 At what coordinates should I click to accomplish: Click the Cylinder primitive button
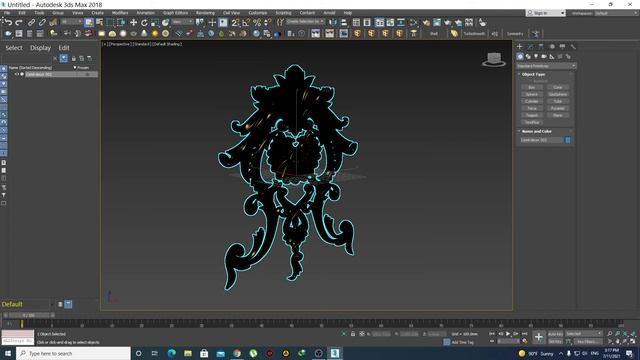pyautogui.click(x=531, y=101)
